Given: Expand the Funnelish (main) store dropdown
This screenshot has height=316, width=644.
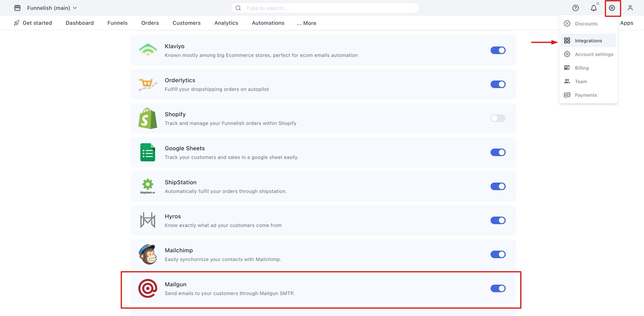Looking at the screenshot, I should [52, 8].
